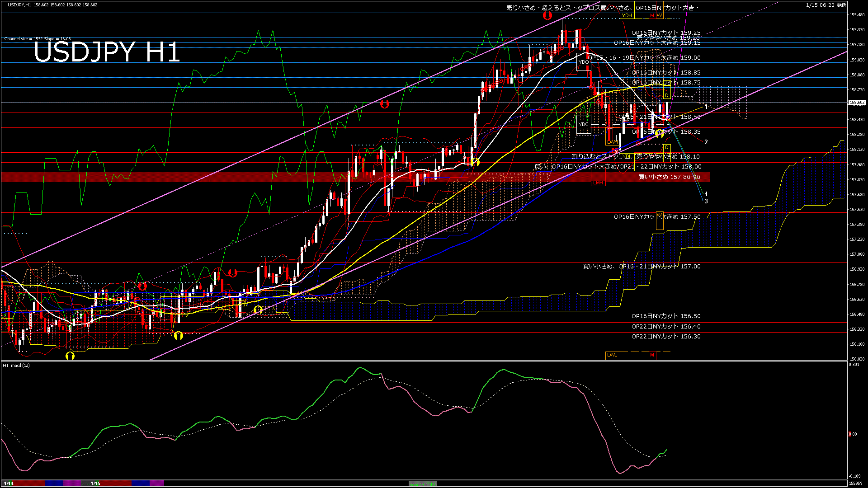
Task: Select the 買い小さめ 157.00 level label
Action: 642,267
